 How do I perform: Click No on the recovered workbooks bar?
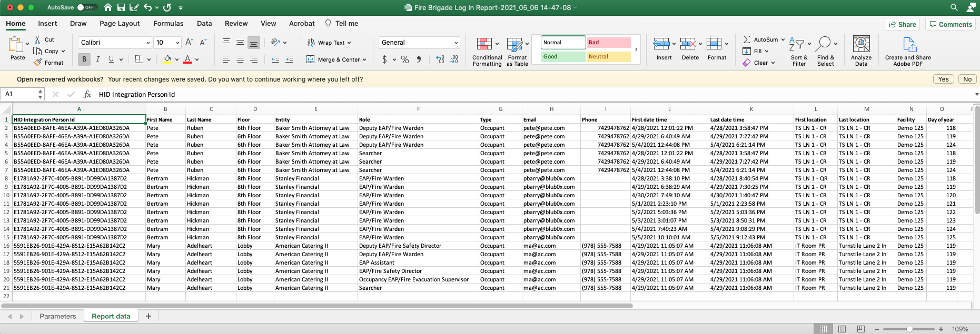pos(967,79)
